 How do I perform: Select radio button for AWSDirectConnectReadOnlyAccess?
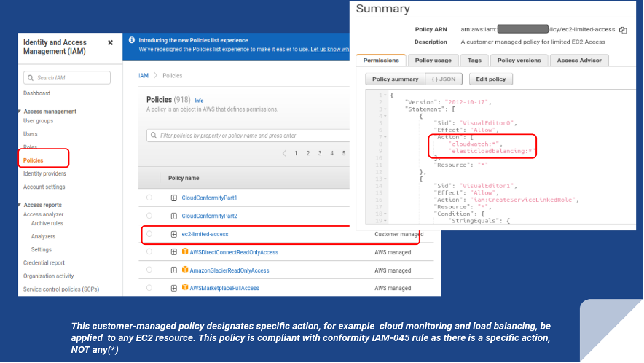(149, 252)
